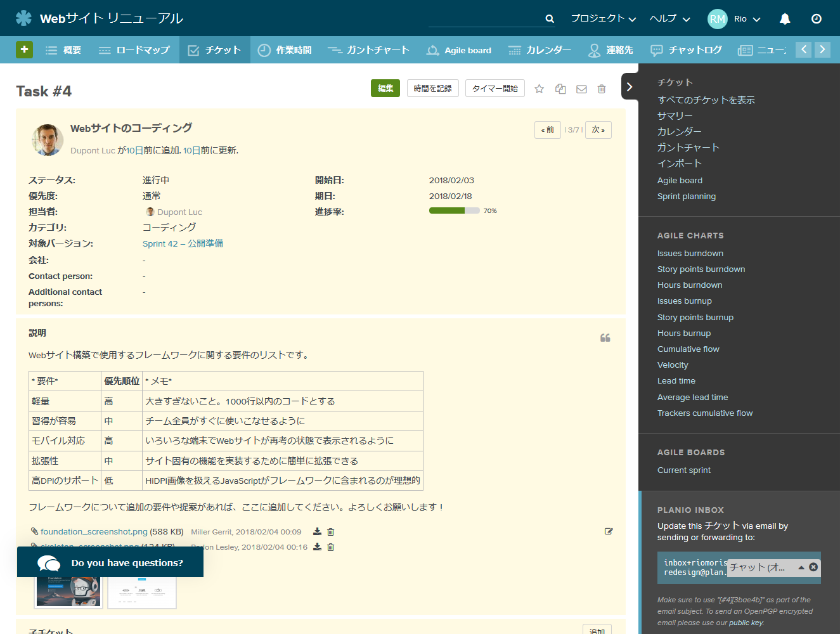Open the skeleton screenshot thumbnail
This screenshot has height=634, width=840.
coord(142,592)
